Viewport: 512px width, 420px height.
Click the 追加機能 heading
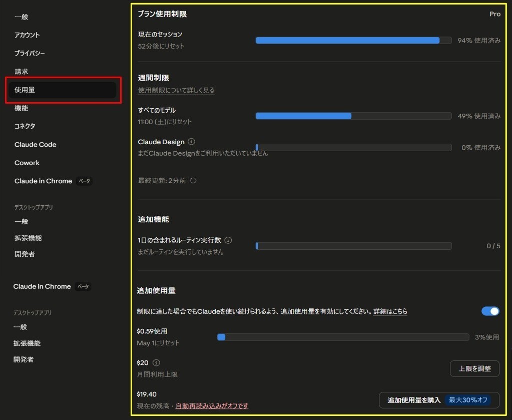(153, 219)
